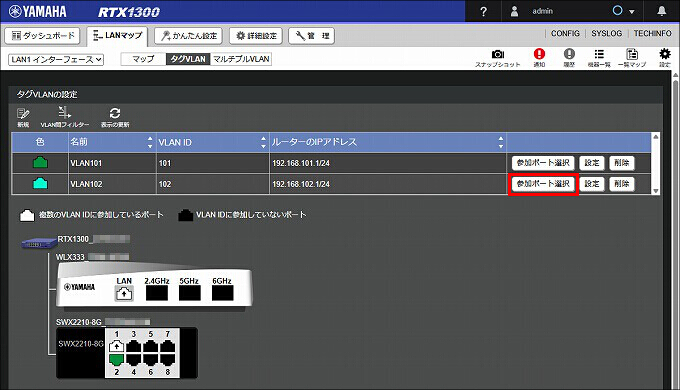The width and height of the screenshot is (680, 390).
Task: Open the 管理 tab
Action: pyautogui.click(x=311, y=36)
